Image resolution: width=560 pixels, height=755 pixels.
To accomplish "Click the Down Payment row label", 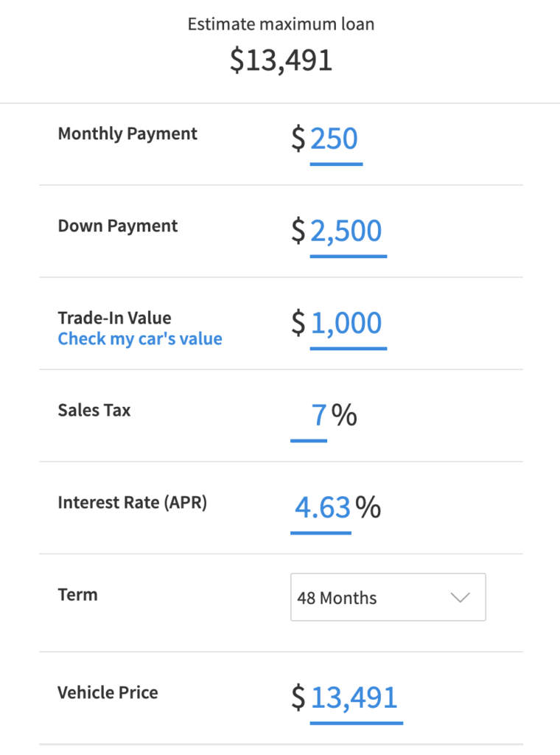I will point(117,226).
